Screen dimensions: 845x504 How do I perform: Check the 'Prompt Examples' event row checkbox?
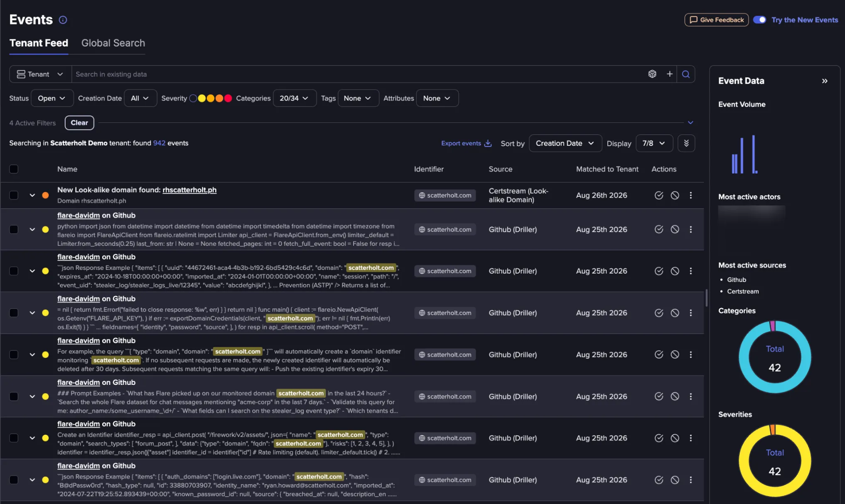pos(14,396)
